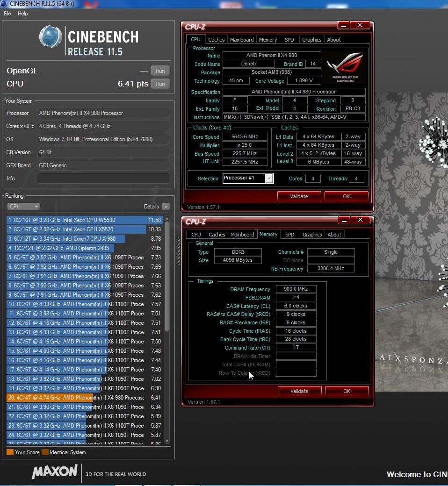
Task: Run the CPU benchmark
Action: [x=160, y=84]
